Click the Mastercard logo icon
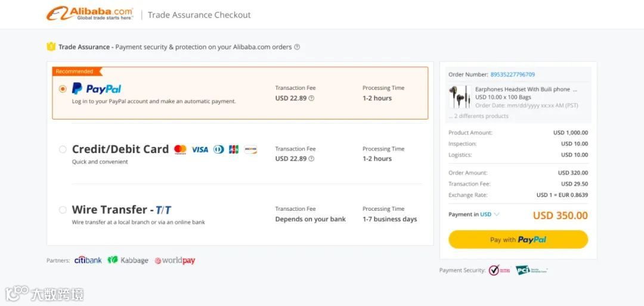 coord(180,149)
